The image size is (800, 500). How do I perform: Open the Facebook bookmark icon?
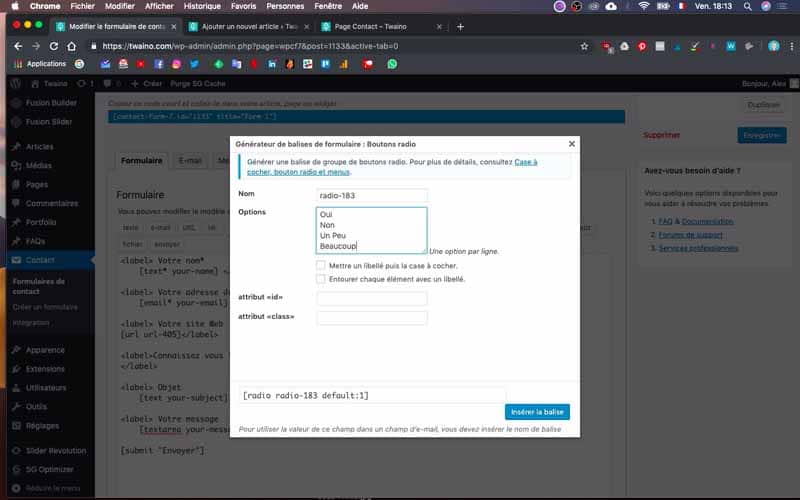click(159, 64)
